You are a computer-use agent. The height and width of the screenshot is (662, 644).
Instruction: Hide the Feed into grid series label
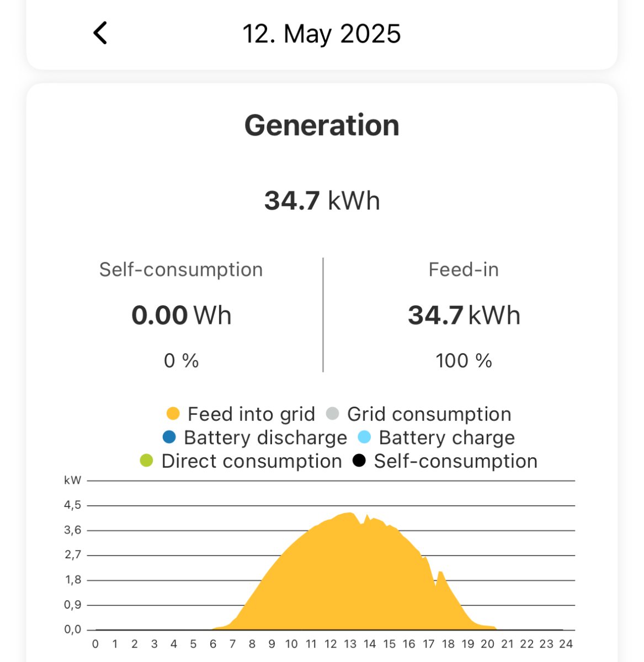tap(251, 414)
